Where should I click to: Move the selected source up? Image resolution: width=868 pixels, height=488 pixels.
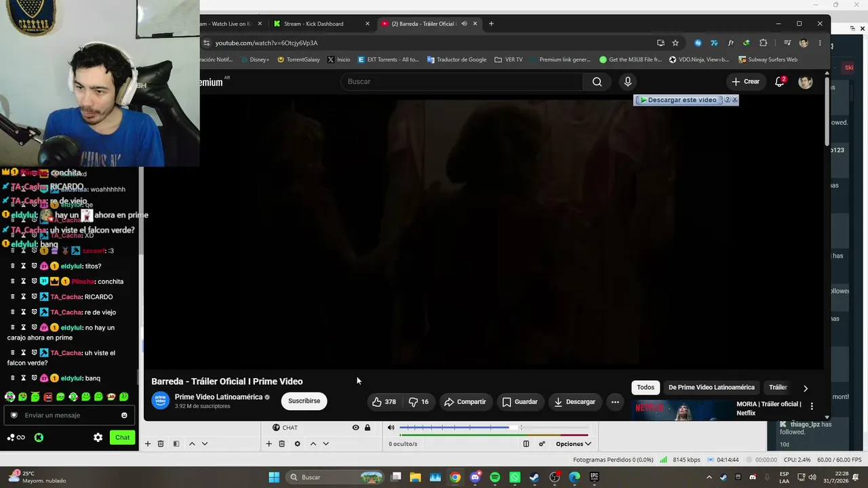[x=313, y=444]
